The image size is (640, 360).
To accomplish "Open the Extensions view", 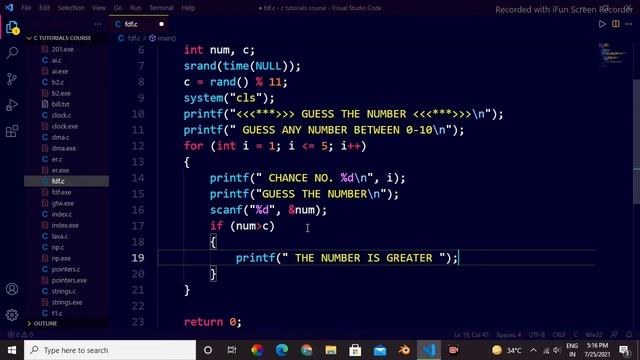I will coord(12,131).
